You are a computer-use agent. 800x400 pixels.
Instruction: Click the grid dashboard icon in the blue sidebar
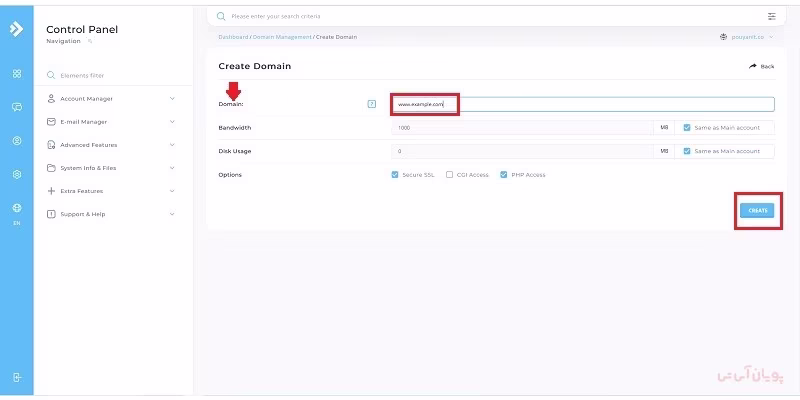point(17,74)
